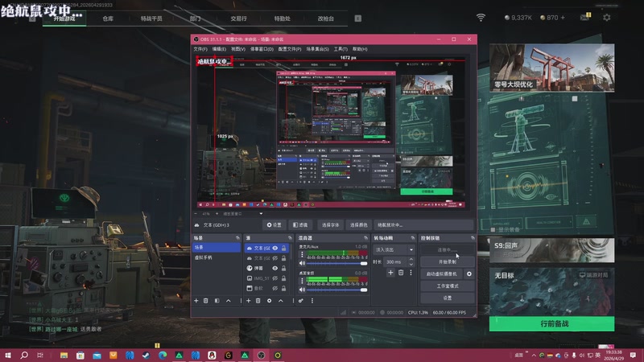Open virtual camera settings gear
644x362 pixels.
tap(469, 274)
